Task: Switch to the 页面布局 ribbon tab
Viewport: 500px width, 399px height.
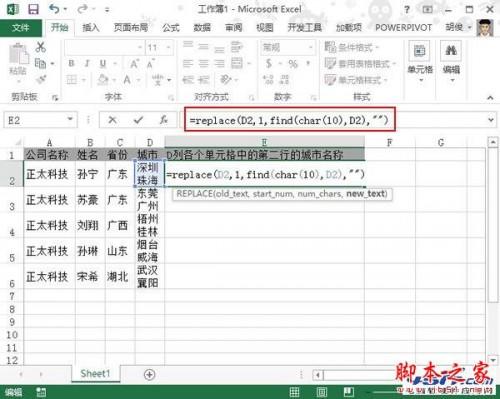Action: [x=131, y=28]
